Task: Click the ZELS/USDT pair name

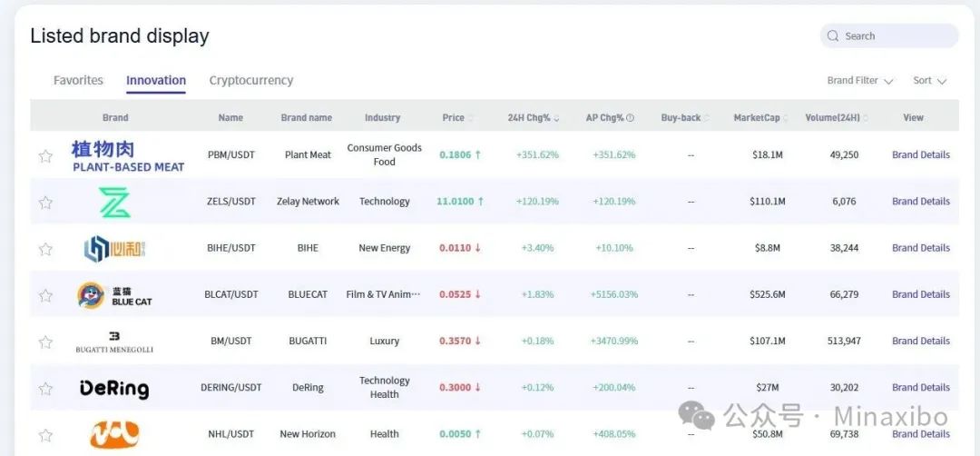Action: (231, 202)
